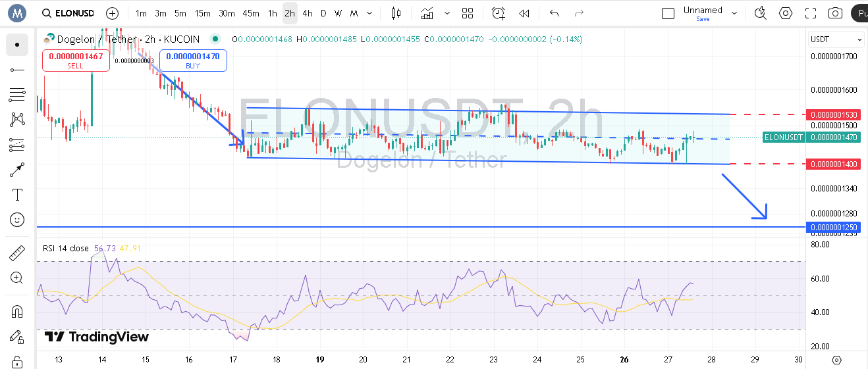868x369 pixels.
Task: Toggle stay in drawing mode pencil lock
Action: click(17, 337)
